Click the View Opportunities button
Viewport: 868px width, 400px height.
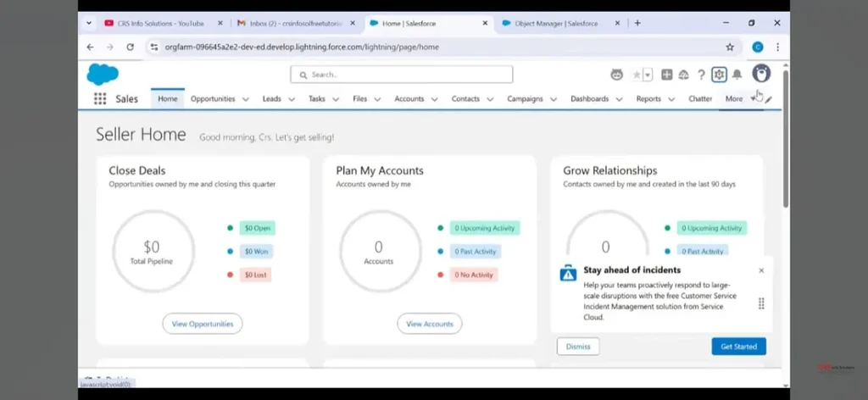pyautogui.click(x=203, y=324)
